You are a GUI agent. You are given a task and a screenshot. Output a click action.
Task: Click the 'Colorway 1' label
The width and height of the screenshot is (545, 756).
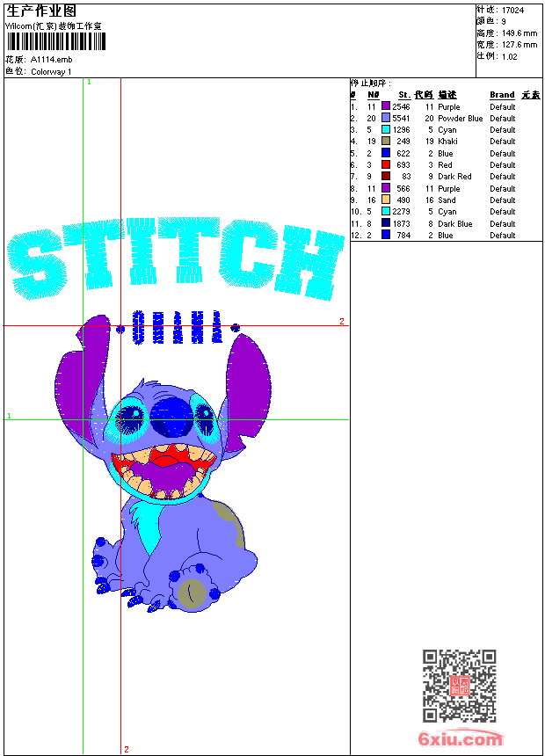coord(51,72)
